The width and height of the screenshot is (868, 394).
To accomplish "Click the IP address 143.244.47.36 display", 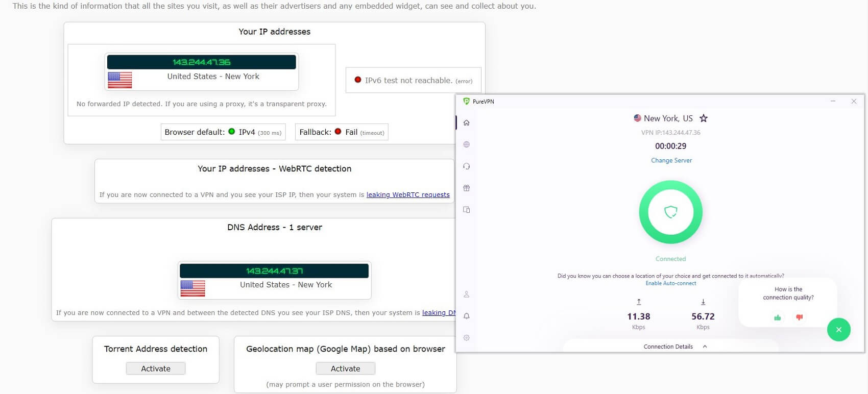I will [201, 62].
